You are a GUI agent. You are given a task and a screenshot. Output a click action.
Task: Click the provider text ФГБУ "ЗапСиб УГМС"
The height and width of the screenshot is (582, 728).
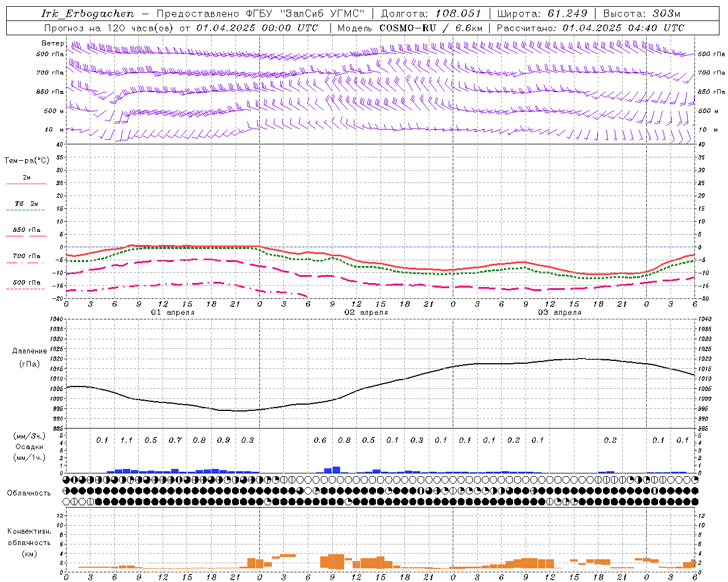pyautogui.click(x=305, y=14)
